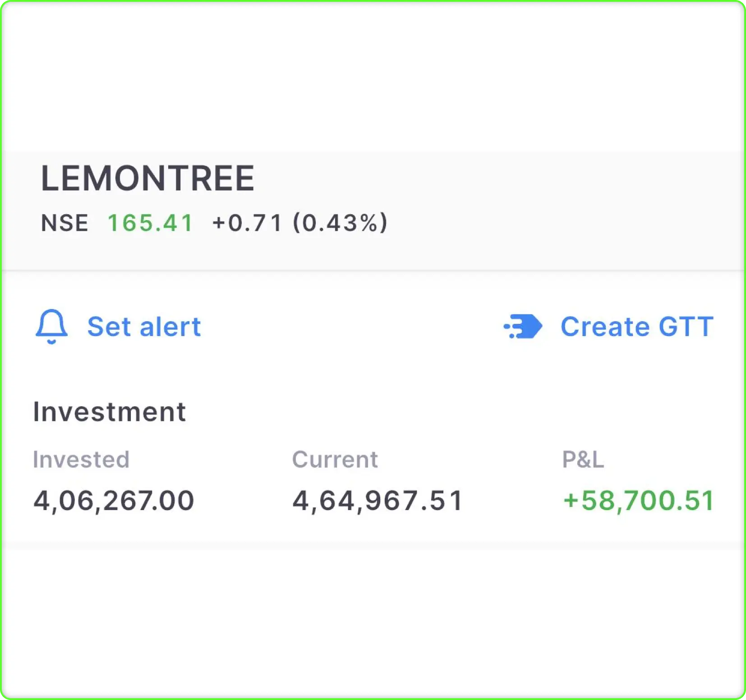This screenshot has width=746, height=700.
Task: Open the Create GTT link
Action: pos(636,327)
